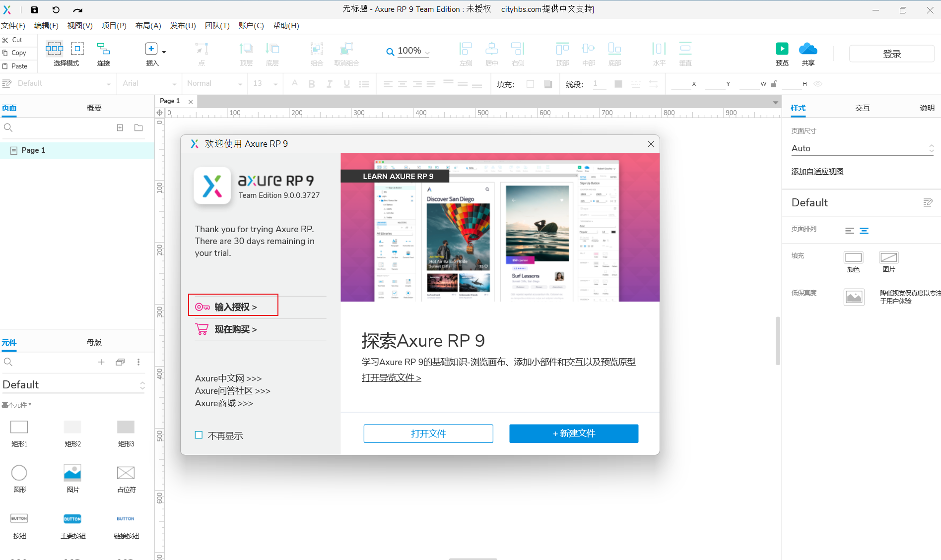941x560 pixels.
Task: Select the intersected selection mode icon
Action: click(55, 48)
